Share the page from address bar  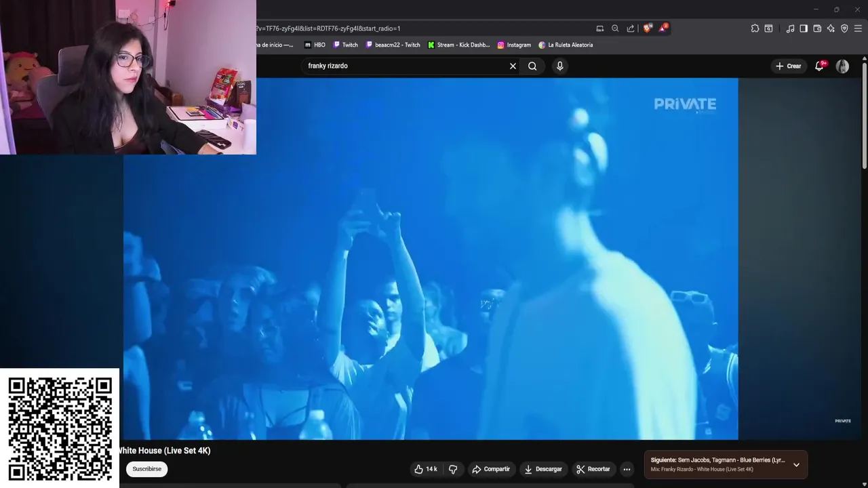point(631,28)
